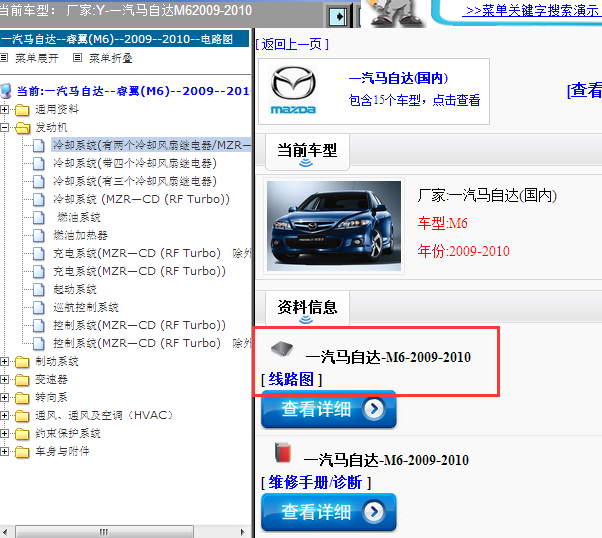Expand the 通用资料 tree node
The height and width of the screenshot is (538, 602).
coord(4,110)
